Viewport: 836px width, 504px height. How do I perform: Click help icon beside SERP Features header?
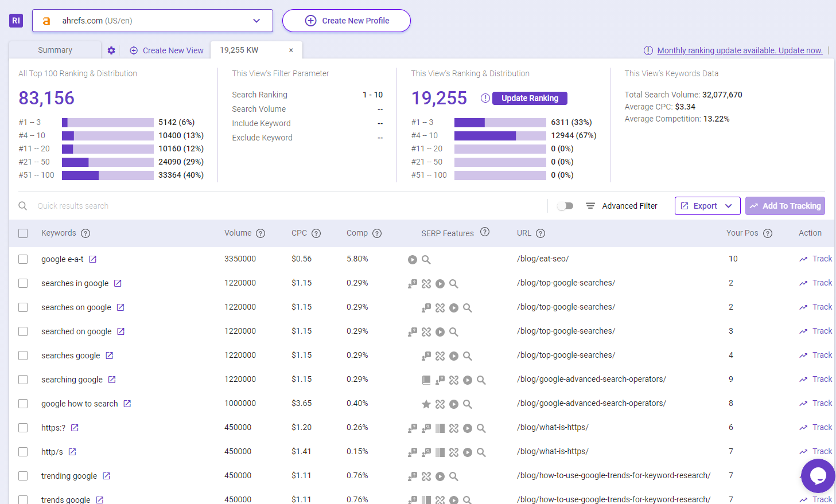(485, 232)
